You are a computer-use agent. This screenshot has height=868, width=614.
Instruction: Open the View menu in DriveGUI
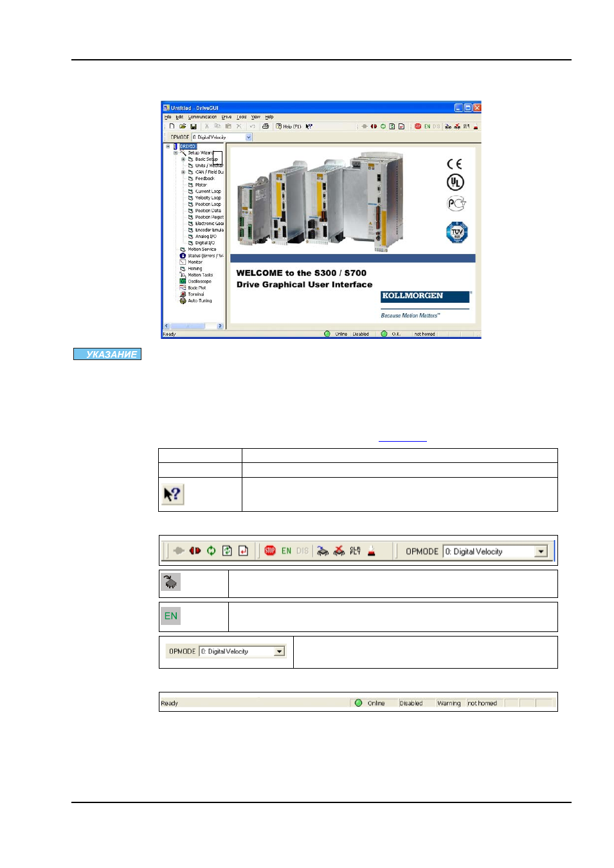click(256, 117)
